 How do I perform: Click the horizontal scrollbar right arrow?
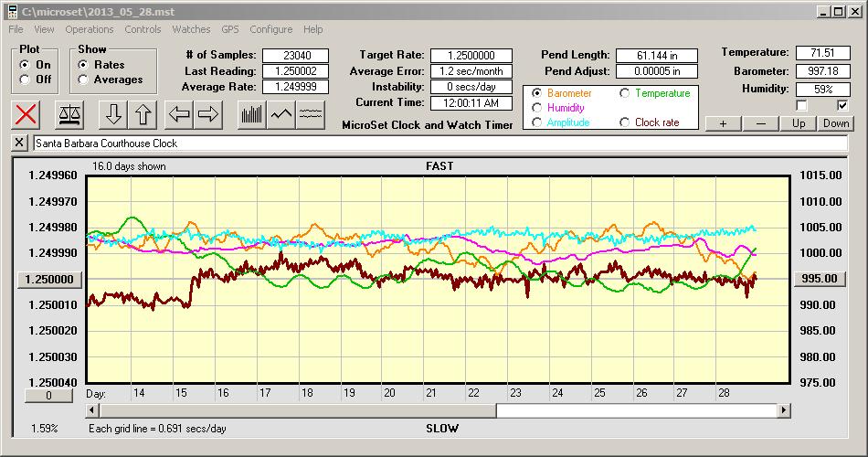point(783,410)
